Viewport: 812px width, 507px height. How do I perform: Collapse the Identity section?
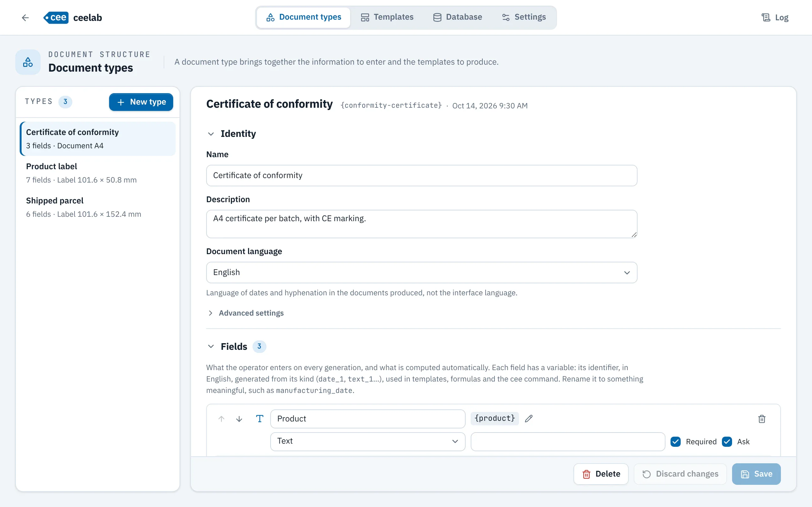click(211, 134)
